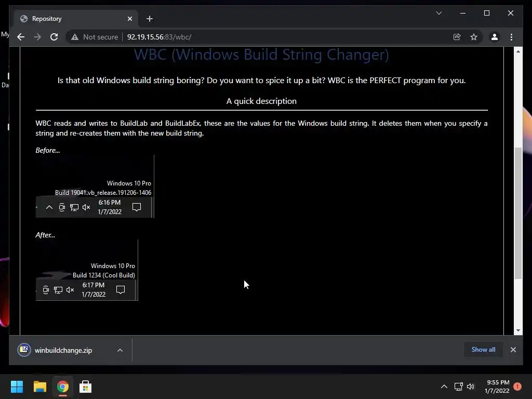This screenshot has width=532, height=399.
Task: Open File Explorer from the taskbar
Action: click(39, 387)
